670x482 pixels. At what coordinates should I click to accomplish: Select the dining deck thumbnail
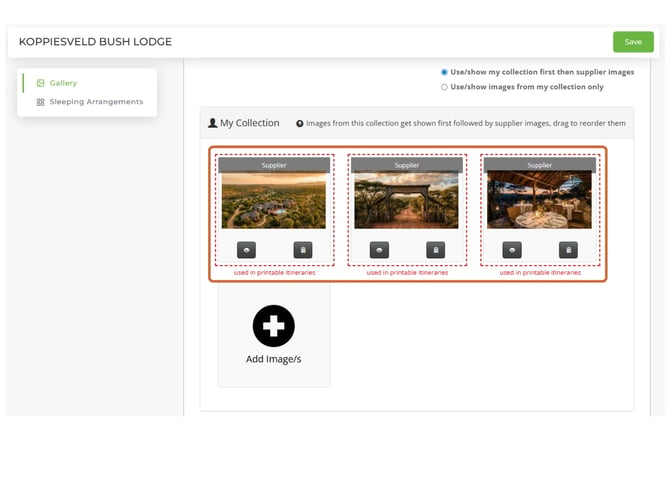(x=539, y=200)
